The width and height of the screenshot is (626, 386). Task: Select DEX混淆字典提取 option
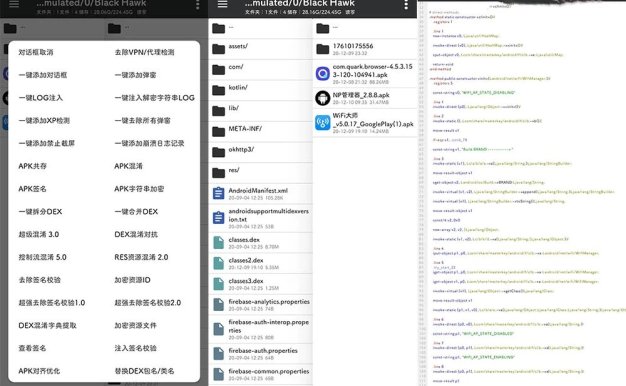[x=47, y=325]
